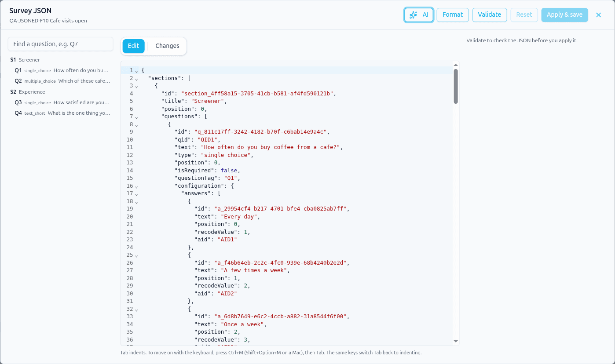The width and height of the screenshot is (615, 364).
Task: Switch to the Edit tab
Action: point(133,46)
